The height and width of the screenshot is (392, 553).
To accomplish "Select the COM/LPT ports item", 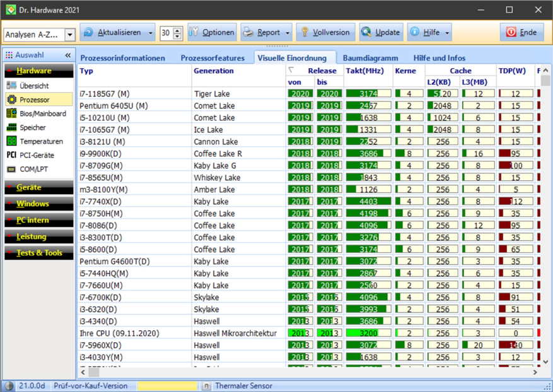I will tap(33, 169).
